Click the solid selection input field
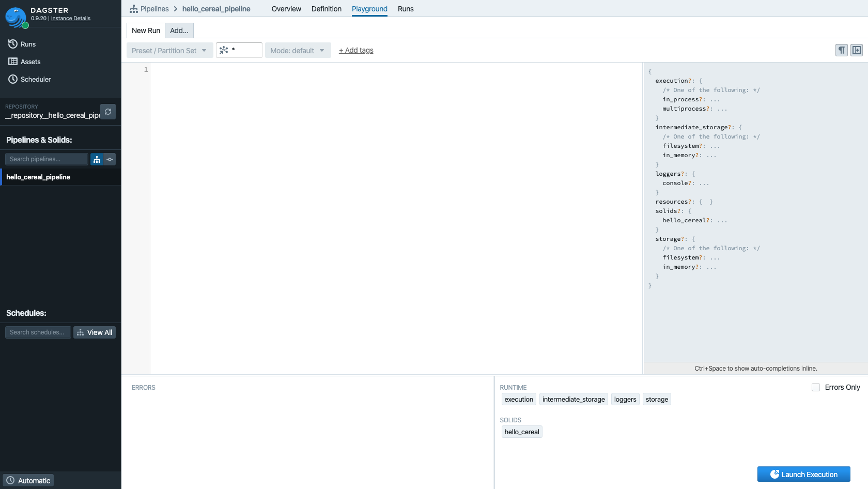 239,50
